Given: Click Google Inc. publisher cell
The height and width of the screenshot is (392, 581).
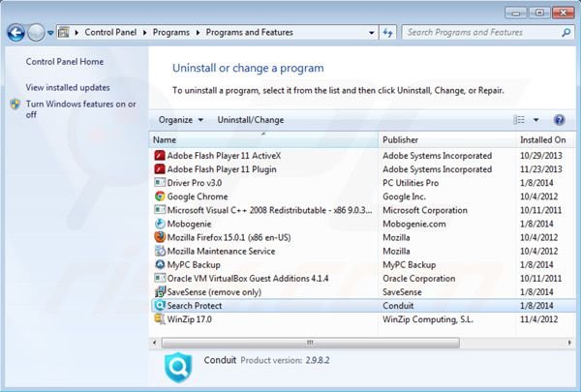Looking at the screenshot, I should [x=404, y=196].
